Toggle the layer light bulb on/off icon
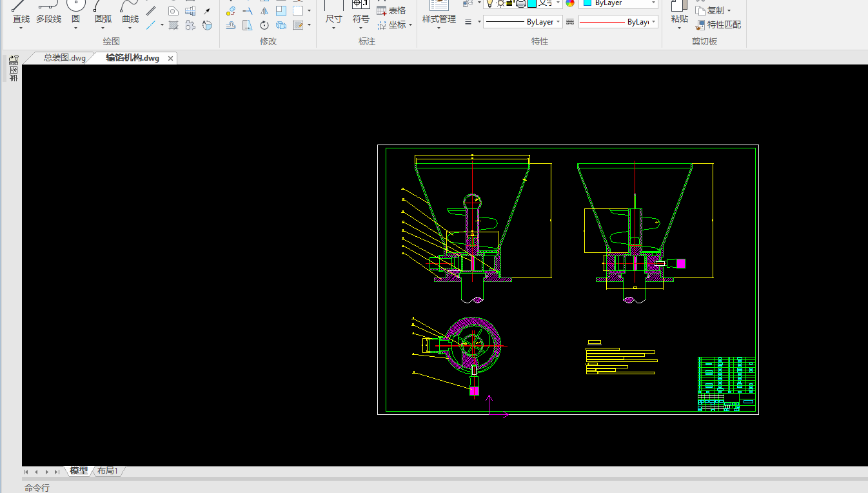The width and height of the screenshot is (868, 493). pos(489,3)
